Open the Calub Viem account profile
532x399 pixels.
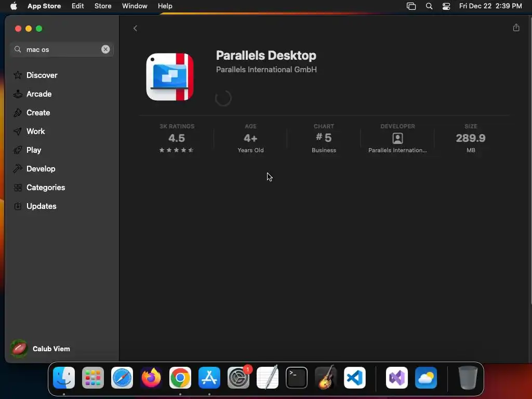[x=41, y=349]
